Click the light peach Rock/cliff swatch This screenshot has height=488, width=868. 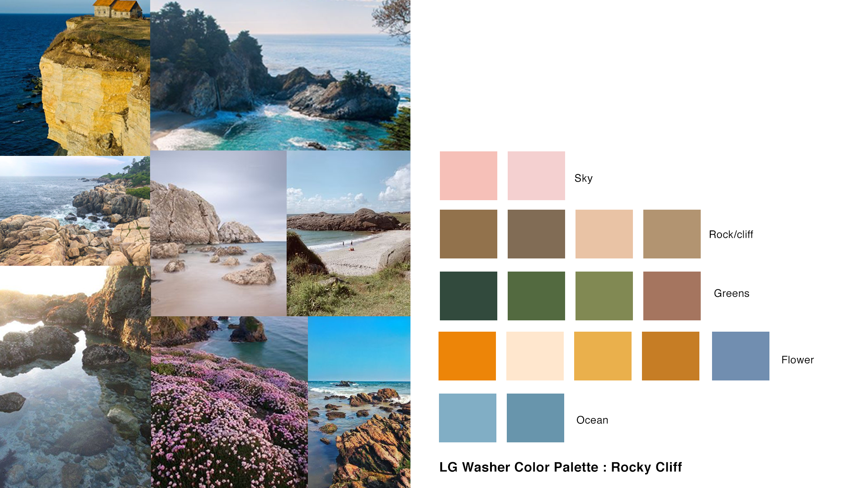(x=604, y=234)
